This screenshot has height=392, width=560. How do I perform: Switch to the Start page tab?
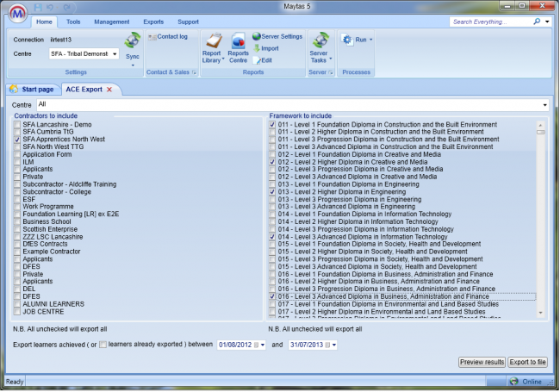tap(31, 89)
